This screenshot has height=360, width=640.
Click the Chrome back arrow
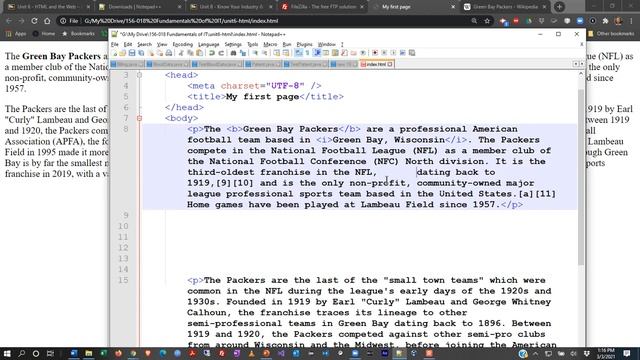9,21
